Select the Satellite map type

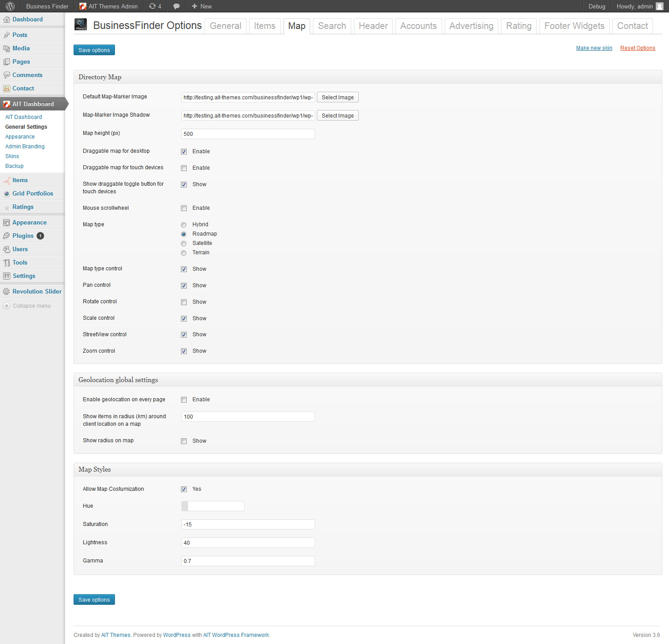[184, 243]
